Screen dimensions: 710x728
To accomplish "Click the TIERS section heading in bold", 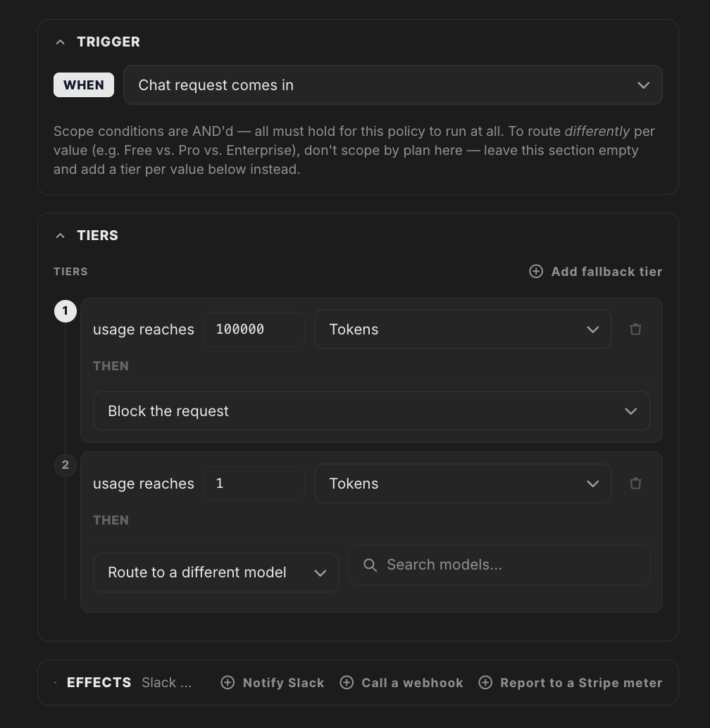I will tap(97, 235).
